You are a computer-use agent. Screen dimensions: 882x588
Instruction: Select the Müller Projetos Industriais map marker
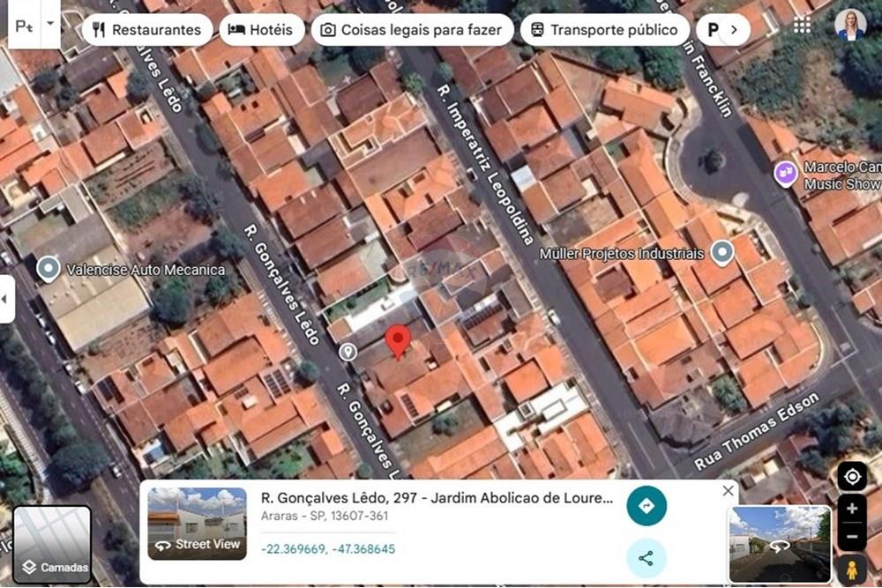coord(722,251)
